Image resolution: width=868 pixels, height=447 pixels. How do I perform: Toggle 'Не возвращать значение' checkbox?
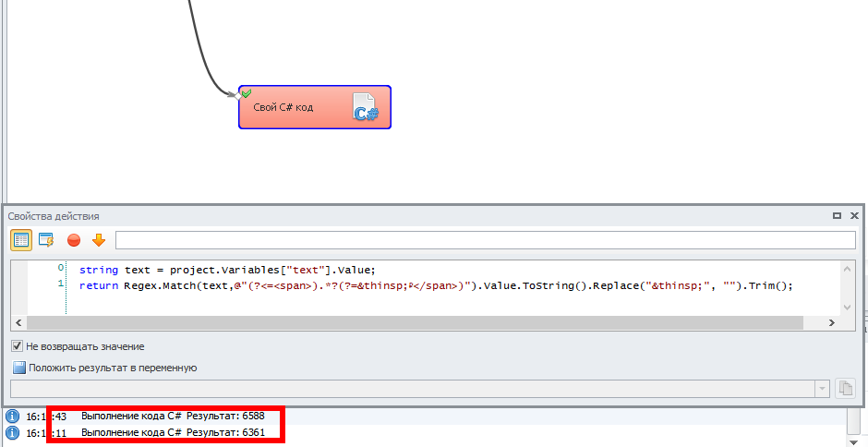tap(18, 346)
